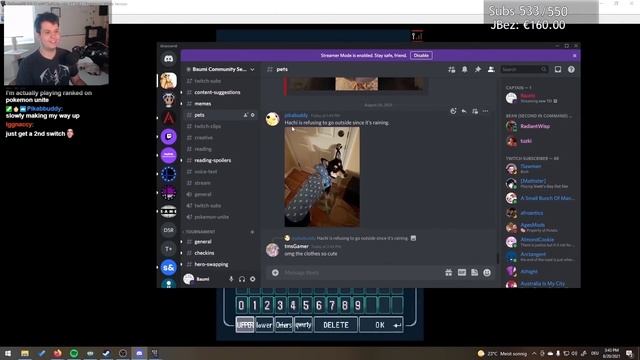Screen dimensions: 640x360
Task: Open Spotify from taskbar
Action: [74, 353]
